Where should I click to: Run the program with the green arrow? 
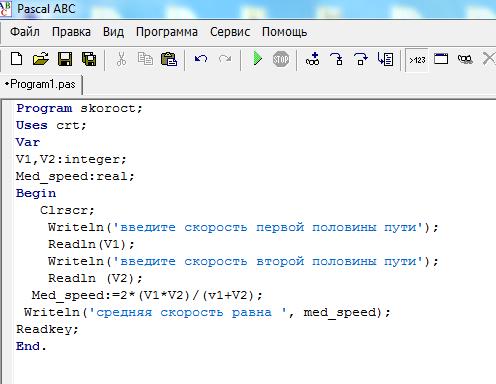click(x=257, y=59)
